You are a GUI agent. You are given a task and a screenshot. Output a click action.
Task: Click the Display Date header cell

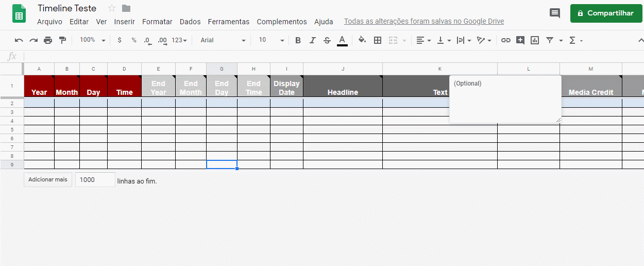(286, 86)
